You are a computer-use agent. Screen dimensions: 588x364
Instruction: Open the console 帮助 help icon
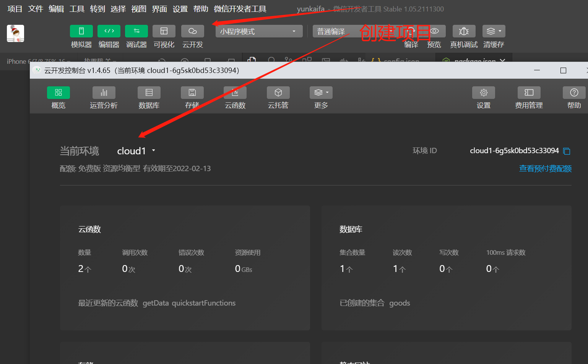pos(574,93)
